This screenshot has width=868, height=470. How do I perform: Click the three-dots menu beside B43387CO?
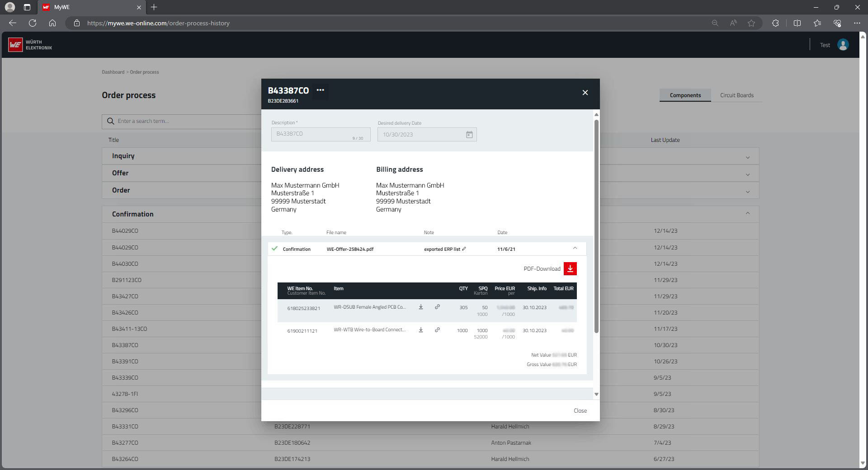click(320, 90)
